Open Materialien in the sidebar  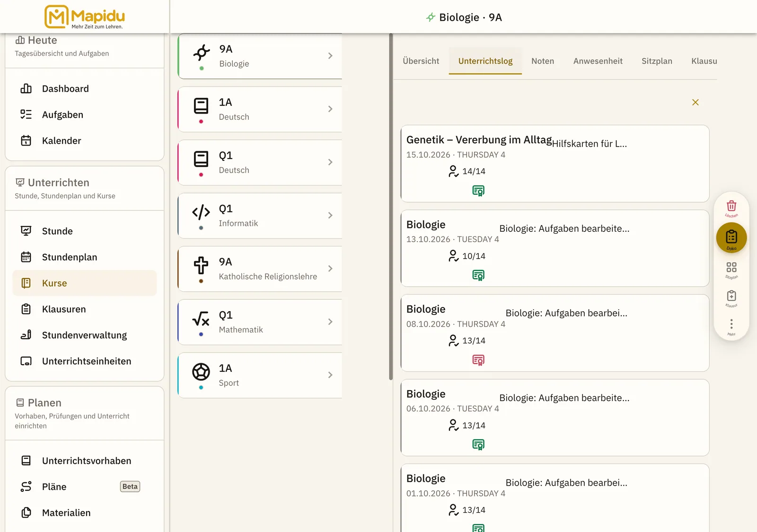[x=85, y=513]
